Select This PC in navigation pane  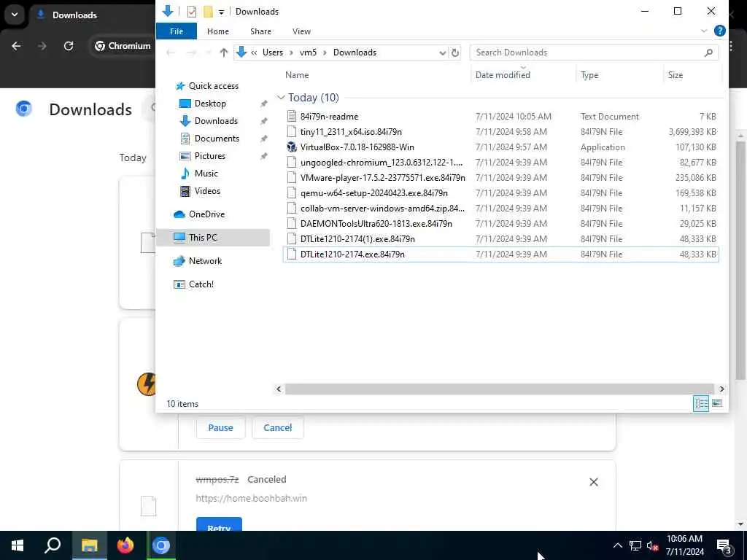(x=203, y=238)
